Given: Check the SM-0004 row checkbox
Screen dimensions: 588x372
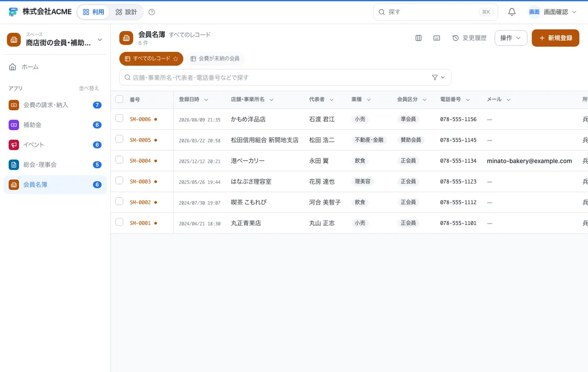Looking at the screenshot, I should [x=119, y=160].
